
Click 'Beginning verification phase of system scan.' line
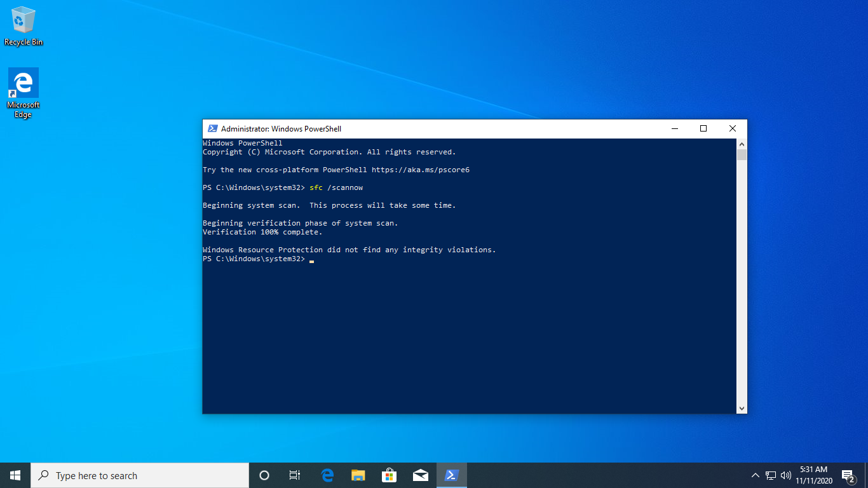[x=301, y=223]
